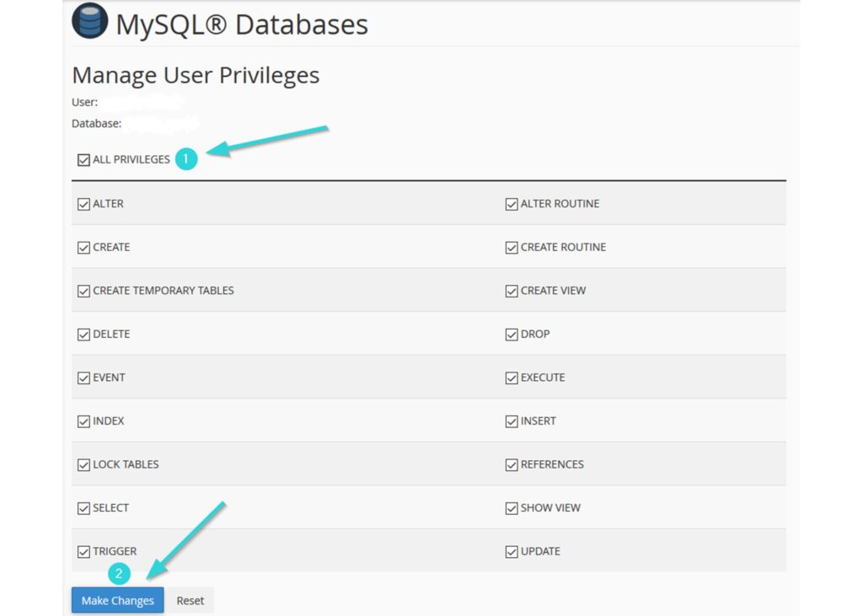Toggle the EVENT privilege checkbox

point(83,378)
